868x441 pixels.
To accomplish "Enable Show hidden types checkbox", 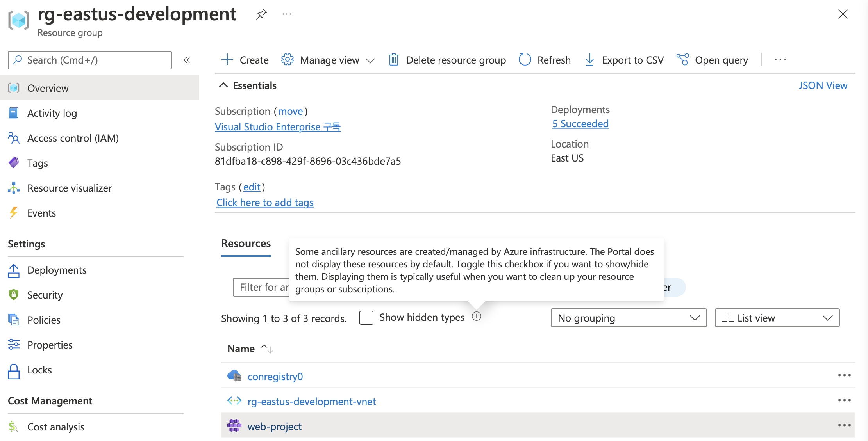I will click(366, 318).
